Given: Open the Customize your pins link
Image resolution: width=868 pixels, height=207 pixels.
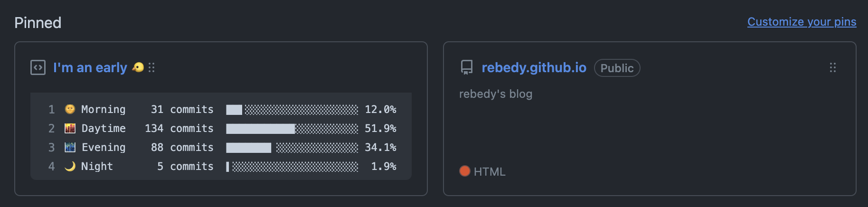Looking at the screenshot, I should pyautogui.click(x=802, y=22).
